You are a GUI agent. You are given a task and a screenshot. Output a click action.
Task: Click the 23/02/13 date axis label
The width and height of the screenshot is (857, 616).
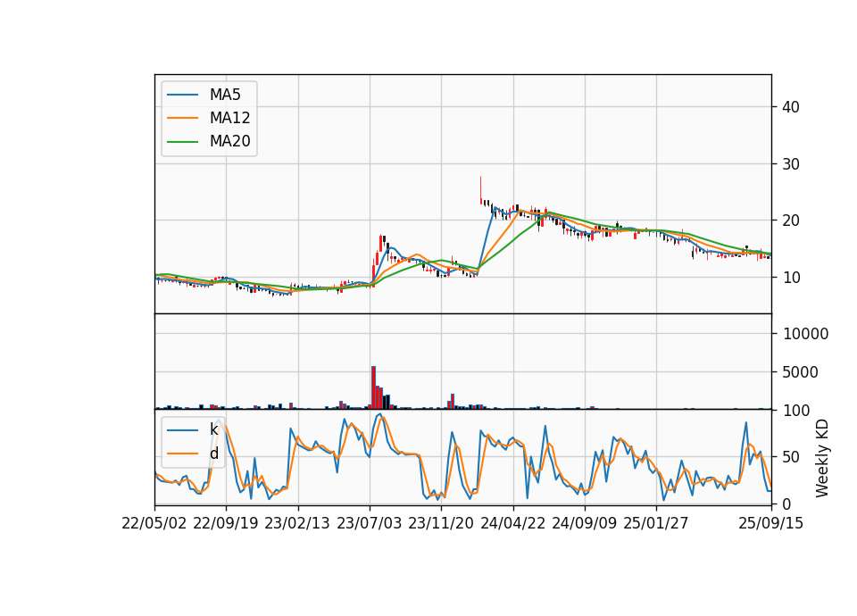tap(297, 523)
